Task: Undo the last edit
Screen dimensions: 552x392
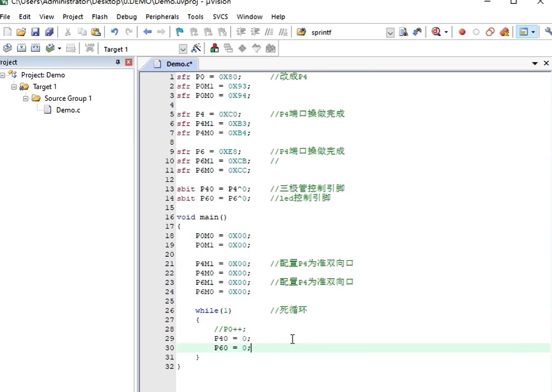Action: click(x=114, y=32)
